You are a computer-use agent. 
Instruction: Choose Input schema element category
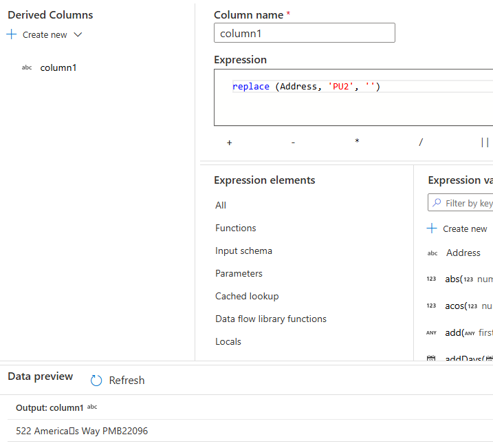click(243, 250)
